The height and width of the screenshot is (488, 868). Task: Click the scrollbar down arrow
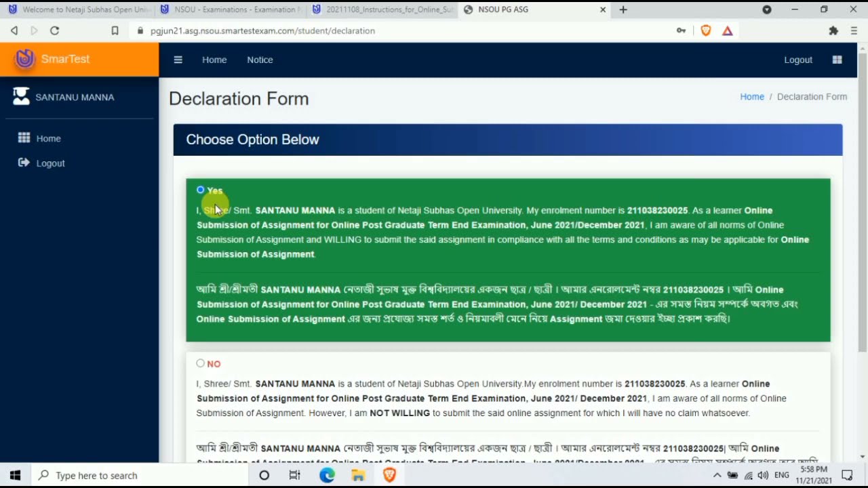[863, 456]
